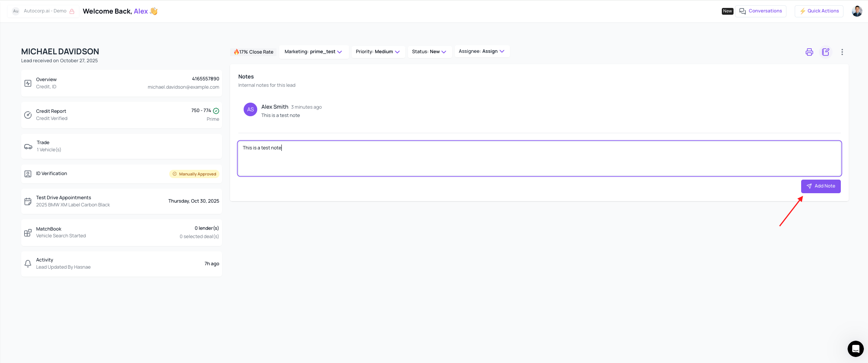
Task: Open the three-dot more options menu
Action: click(842, 52)
